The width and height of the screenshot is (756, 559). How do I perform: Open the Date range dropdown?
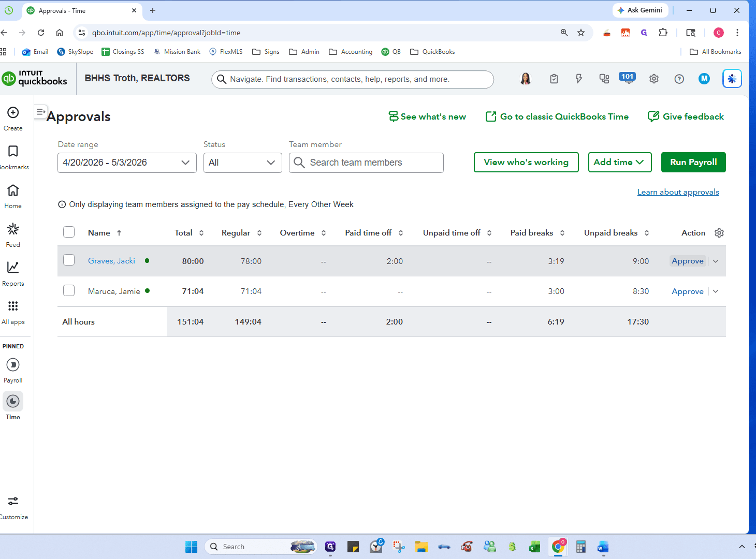pos(127,163)
